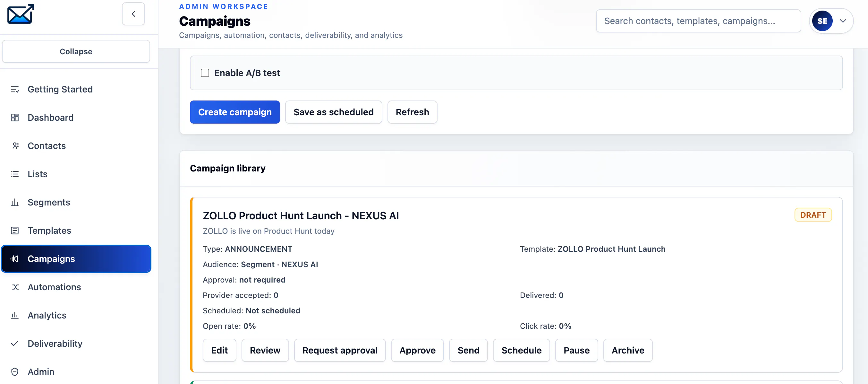Viewport: 868px width, 384px height.
Task: Click the Approval: not required text
Action: point(244,280)
